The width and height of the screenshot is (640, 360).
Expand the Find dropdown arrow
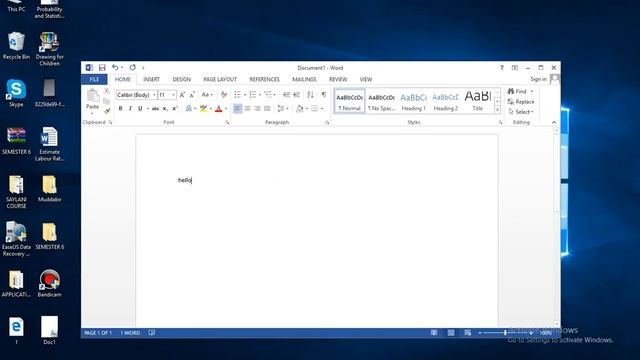click(531, 91)
